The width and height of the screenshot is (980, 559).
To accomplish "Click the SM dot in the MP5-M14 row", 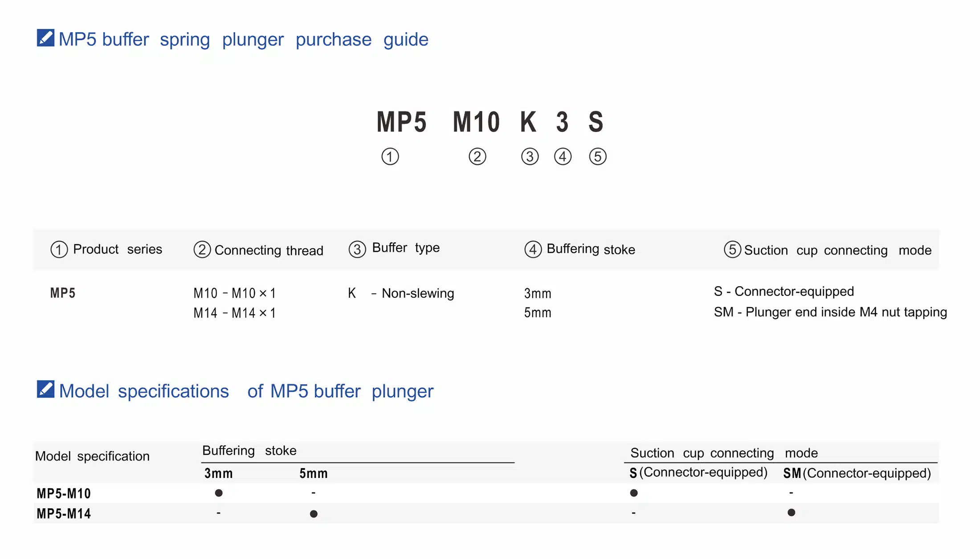I will 791,512.
